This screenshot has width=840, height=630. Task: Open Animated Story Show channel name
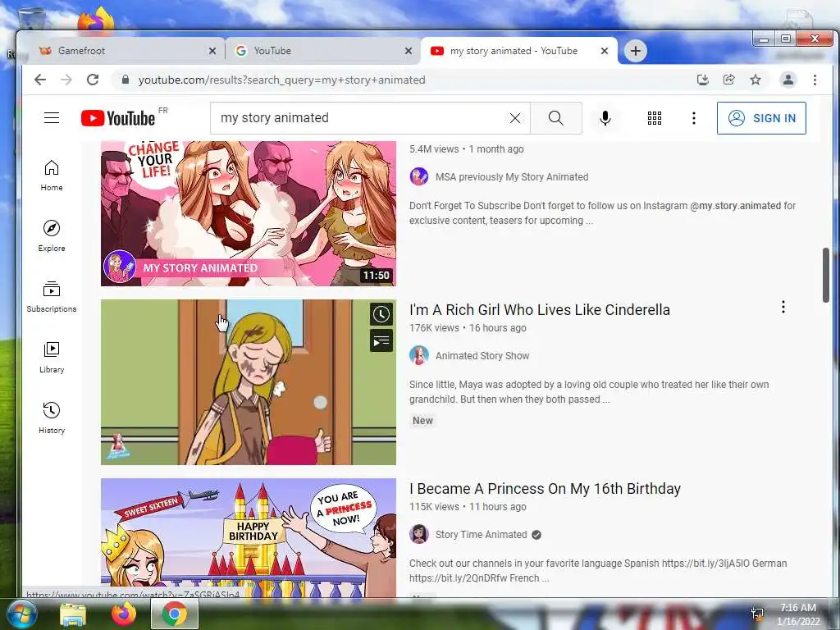(482, 356)
